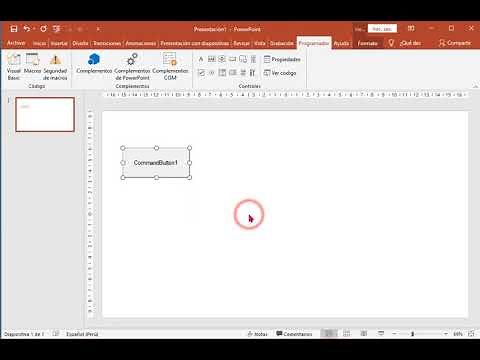The image size is (480, 360).
Task: Select the Option Button control
Action: (212, 73)
